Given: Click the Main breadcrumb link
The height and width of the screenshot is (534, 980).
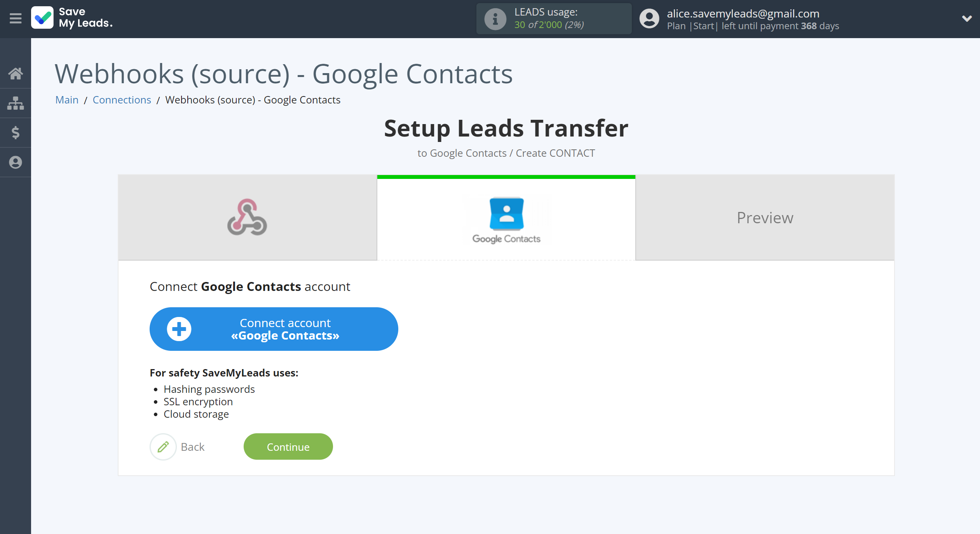Looking at the screenshot, I should pos(66,100).
